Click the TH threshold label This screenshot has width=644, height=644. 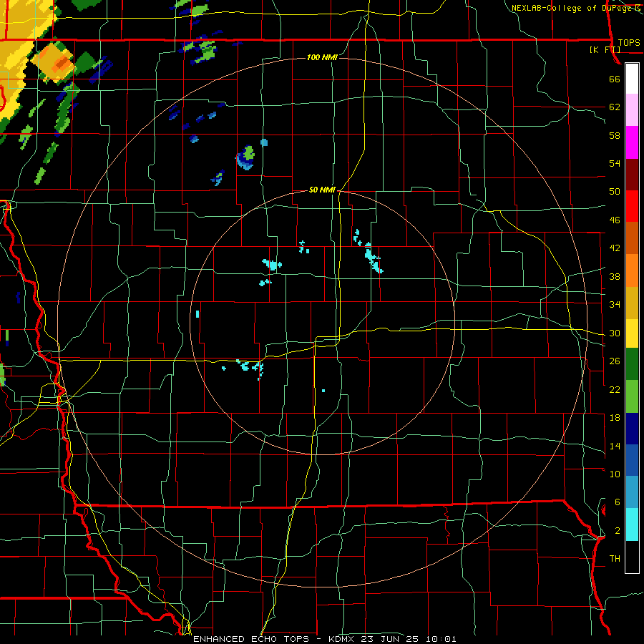coord(615,559)
